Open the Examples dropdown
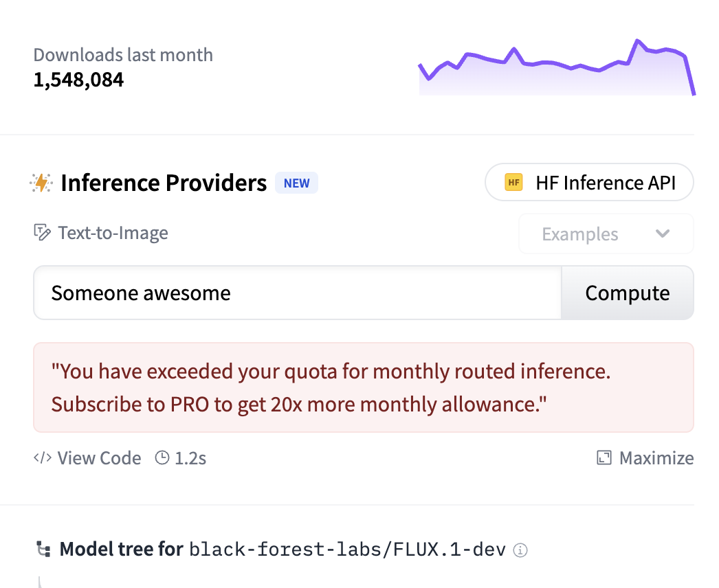Image resolution: width=719 pixels, height=588 pixels. point(606,234)
